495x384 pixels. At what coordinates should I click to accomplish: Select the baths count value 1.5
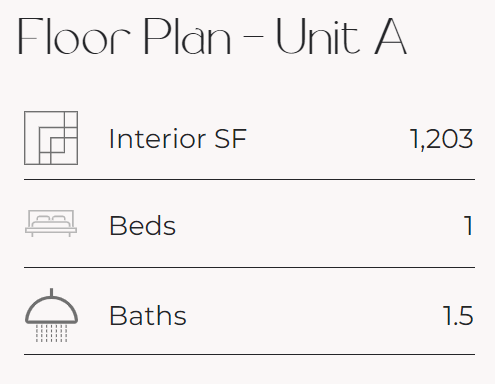pos(458,315)
